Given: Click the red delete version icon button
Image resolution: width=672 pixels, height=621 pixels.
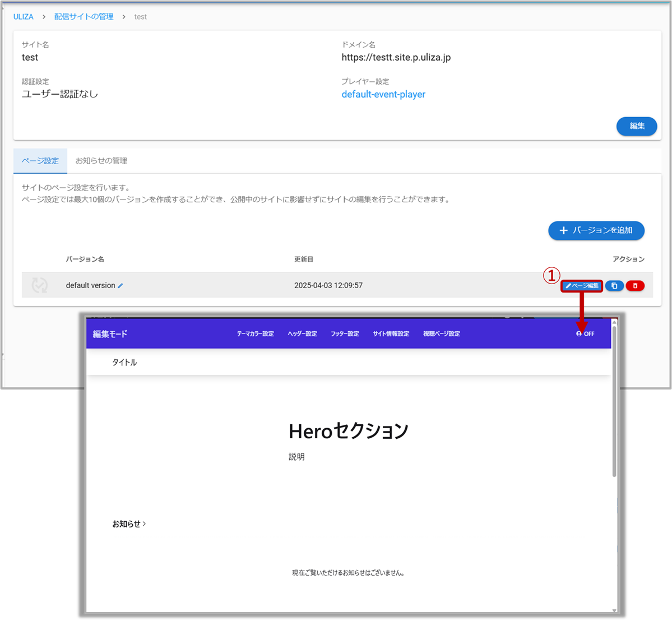Looking at the screenshot, I should coord(635,286).
